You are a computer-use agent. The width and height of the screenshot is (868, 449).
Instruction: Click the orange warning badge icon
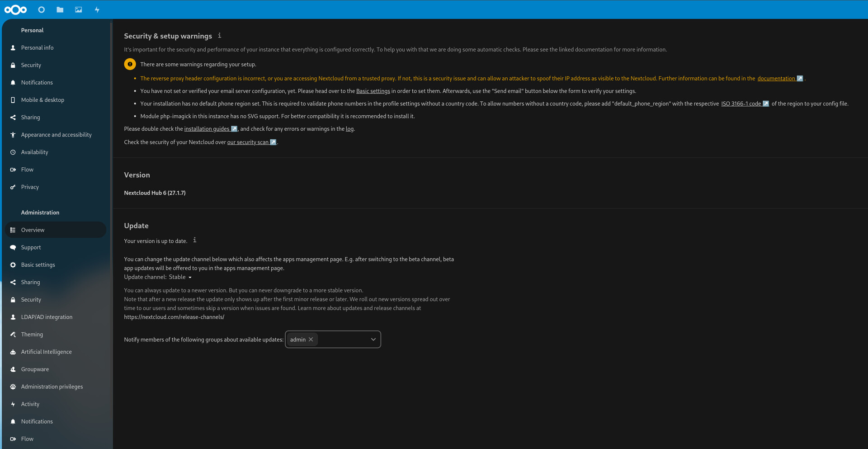click(130, 64)
